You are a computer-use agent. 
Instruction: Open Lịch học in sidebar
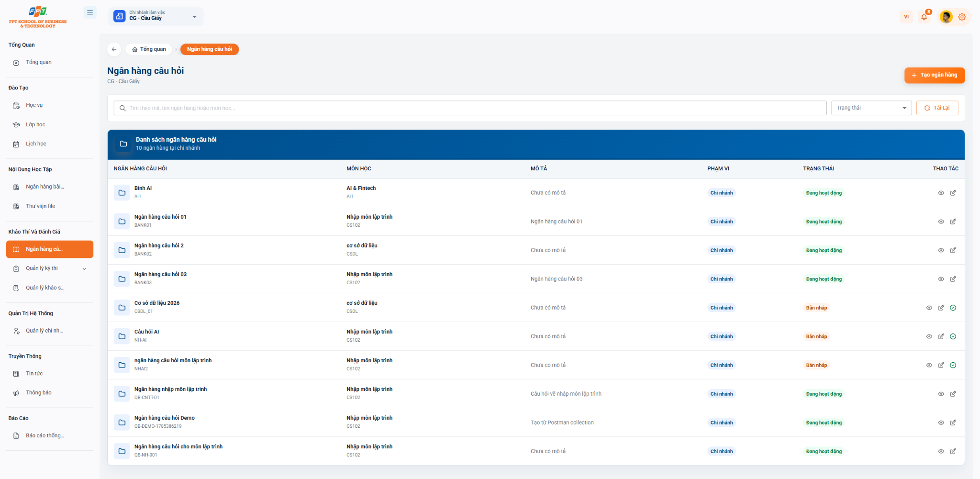point(50,144)
